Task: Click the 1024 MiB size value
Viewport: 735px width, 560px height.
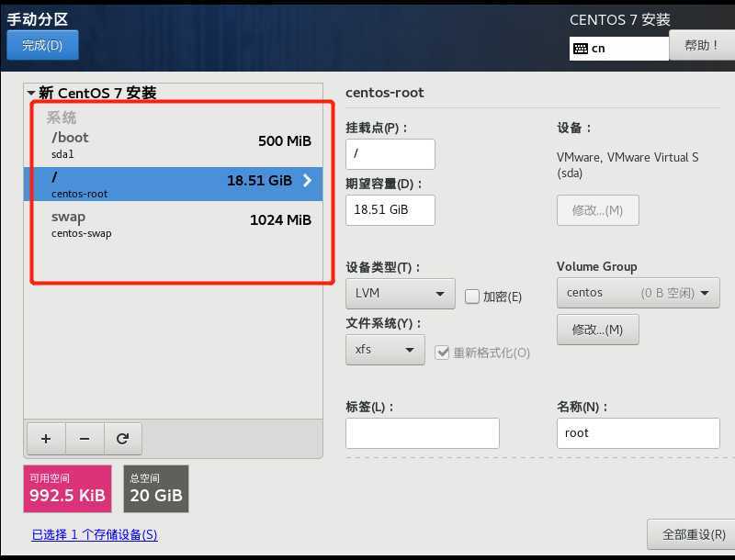Action: [280, 220]
